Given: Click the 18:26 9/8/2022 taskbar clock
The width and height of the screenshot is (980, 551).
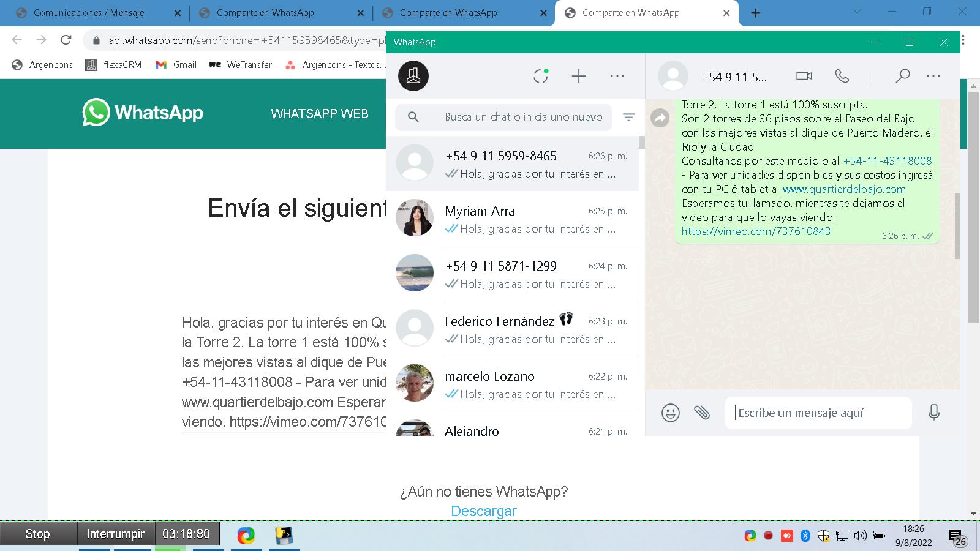Looking at the screenshot, I should coord(913,535).
